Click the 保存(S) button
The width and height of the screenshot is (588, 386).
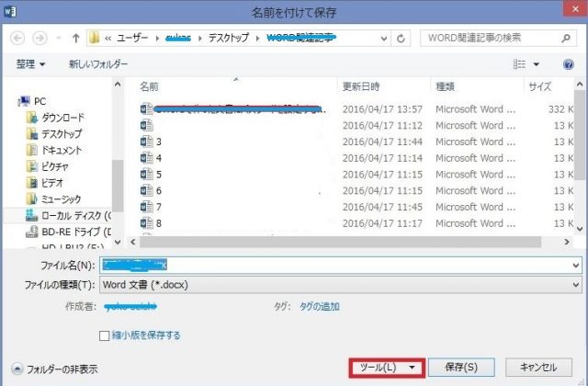(462, 367)
